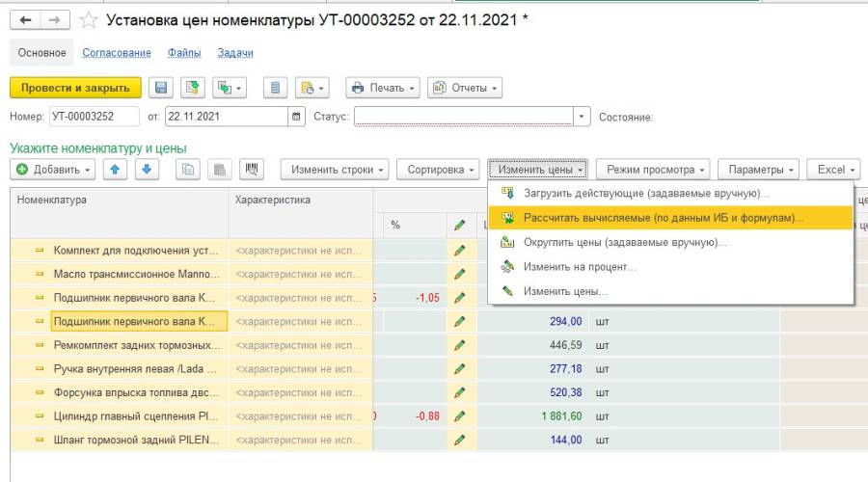Click the Провести и закрыть button
This screenshot has height=482, width=868.
(x=75, y=88)
